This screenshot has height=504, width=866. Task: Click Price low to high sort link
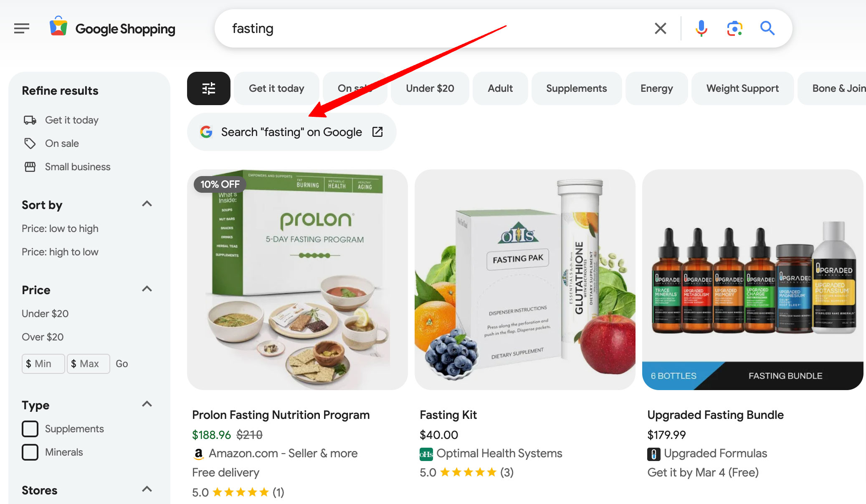(60, 229)
